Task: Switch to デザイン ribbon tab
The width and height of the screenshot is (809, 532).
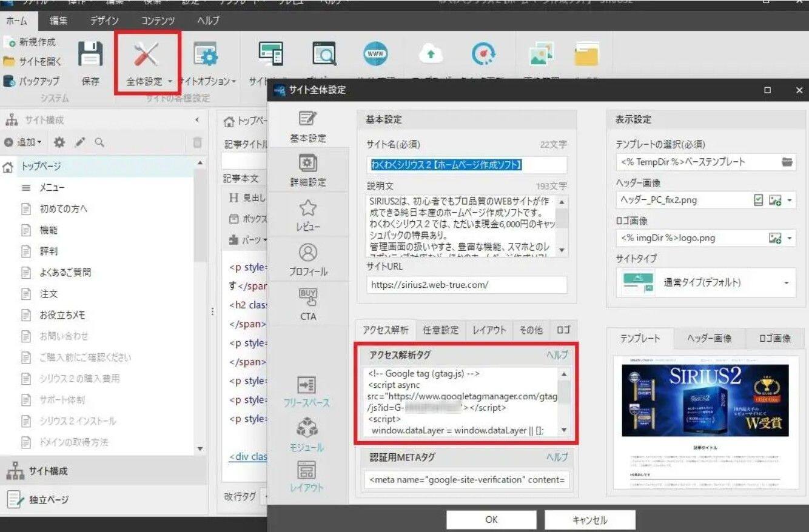Action: pyautogui.click(x=104, y=21)
